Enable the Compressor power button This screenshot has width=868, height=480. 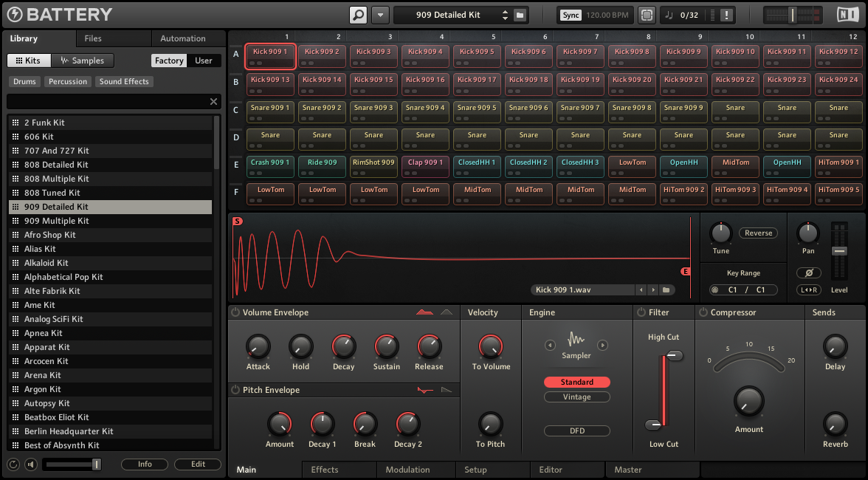click(703, 312)
